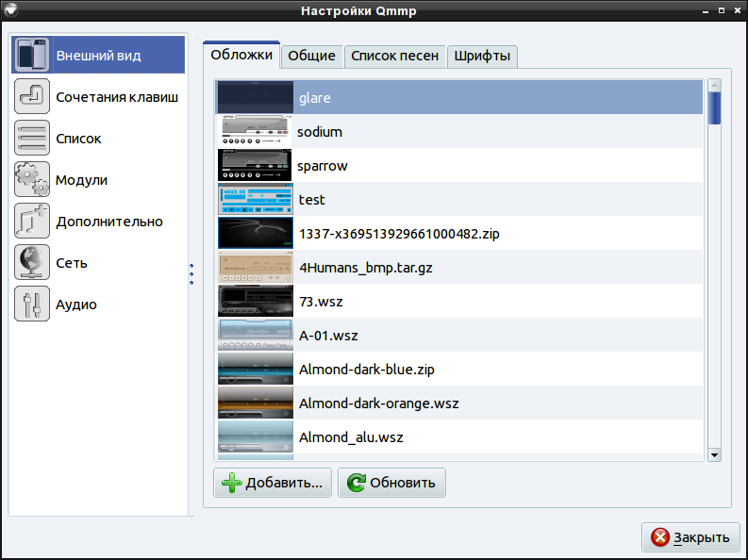
Task: Open the Внешний вид appearance icon
Action: pyautogui.click(x=32, y=56)
